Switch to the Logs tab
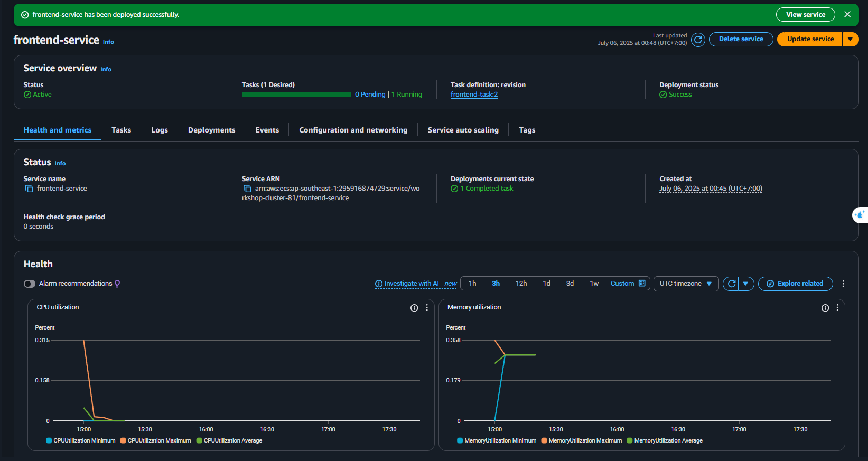 [x=160, y=130]
